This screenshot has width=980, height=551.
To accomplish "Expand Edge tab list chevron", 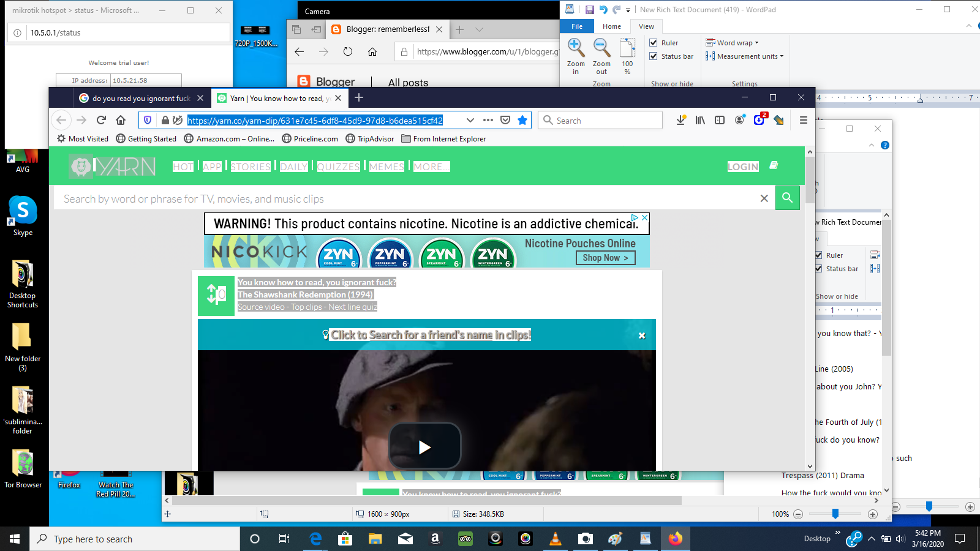I will (479, 29).
